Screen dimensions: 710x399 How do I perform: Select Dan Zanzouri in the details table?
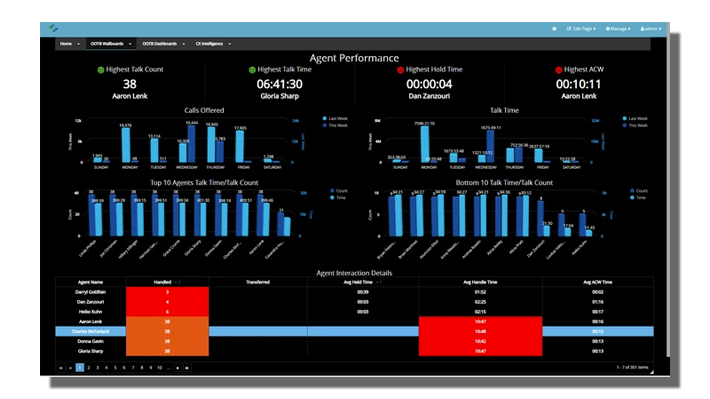click(91, 302)
